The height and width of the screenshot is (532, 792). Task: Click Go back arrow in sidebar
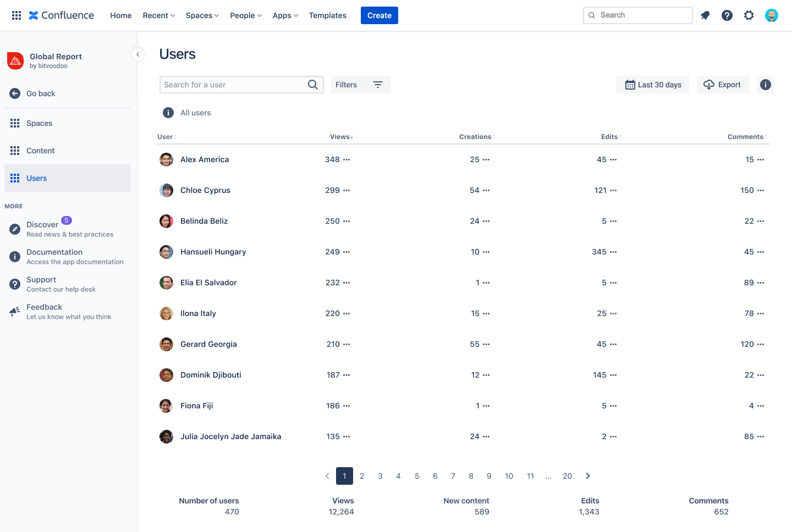(15, 93)
